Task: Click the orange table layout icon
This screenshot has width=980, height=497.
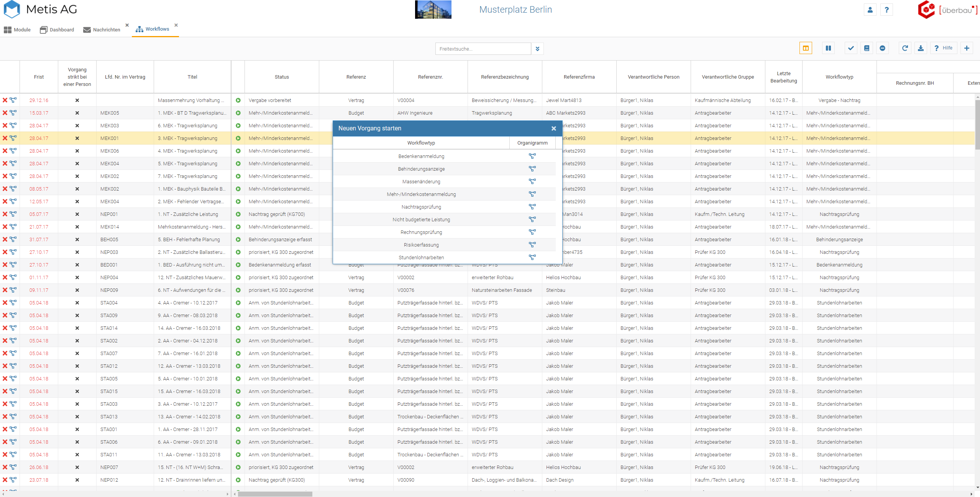Action: [x=806, y=48]
